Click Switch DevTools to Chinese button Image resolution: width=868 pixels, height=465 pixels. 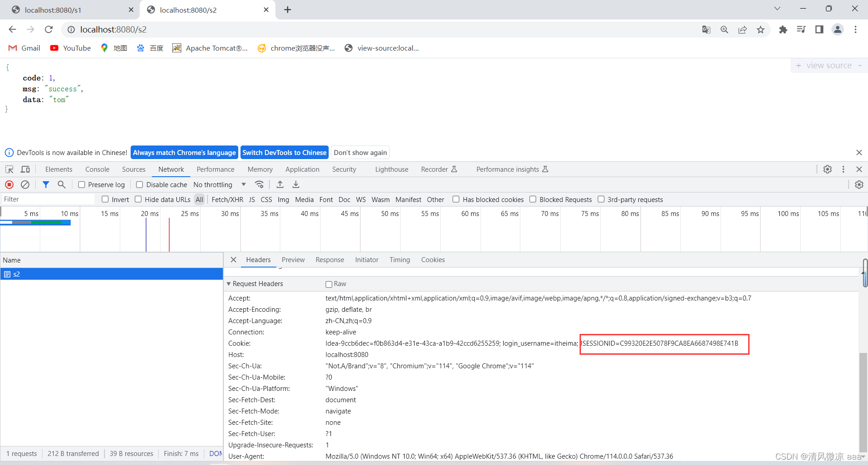pyautogui.click(x=284, y=153)
